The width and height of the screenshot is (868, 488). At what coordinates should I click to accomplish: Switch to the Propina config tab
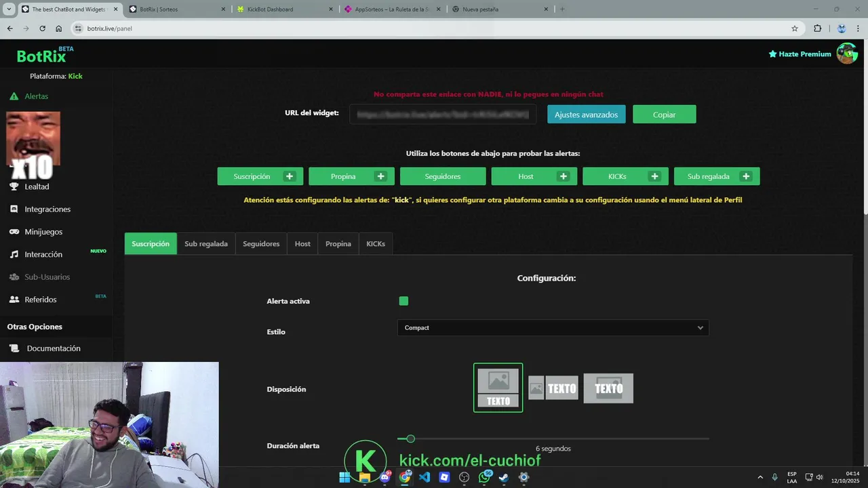(338, 243)
